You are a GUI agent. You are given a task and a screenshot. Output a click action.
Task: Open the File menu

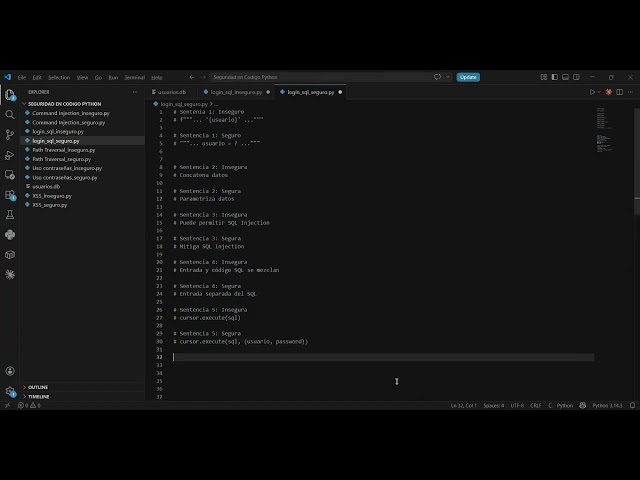point(22,78)
